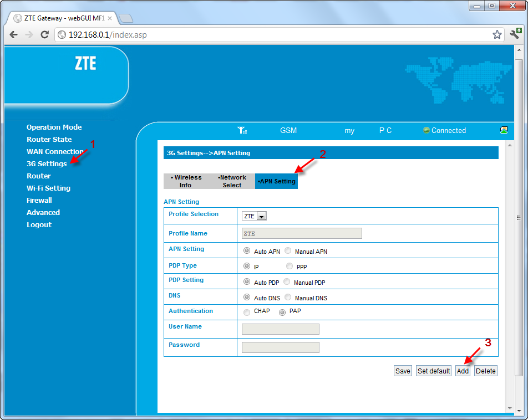Click the ZTE logo
528x420 pixels.
pos(85,63)
